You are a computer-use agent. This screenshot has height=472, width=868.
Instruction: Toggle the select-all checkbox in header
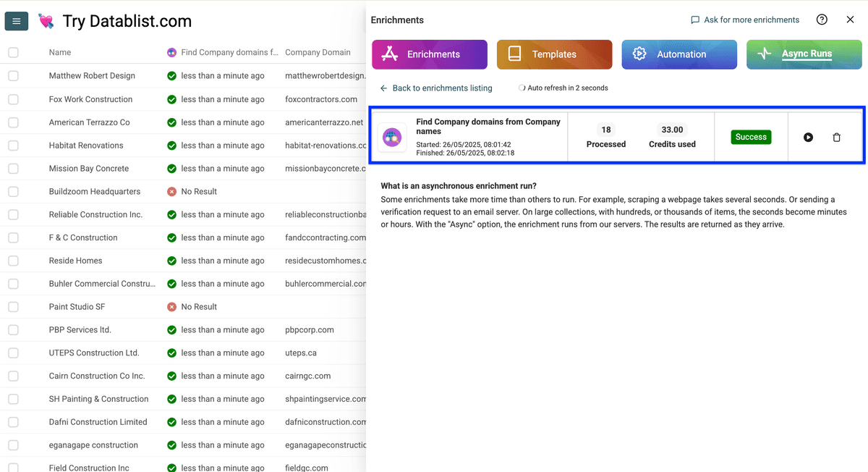coord(13,52)
